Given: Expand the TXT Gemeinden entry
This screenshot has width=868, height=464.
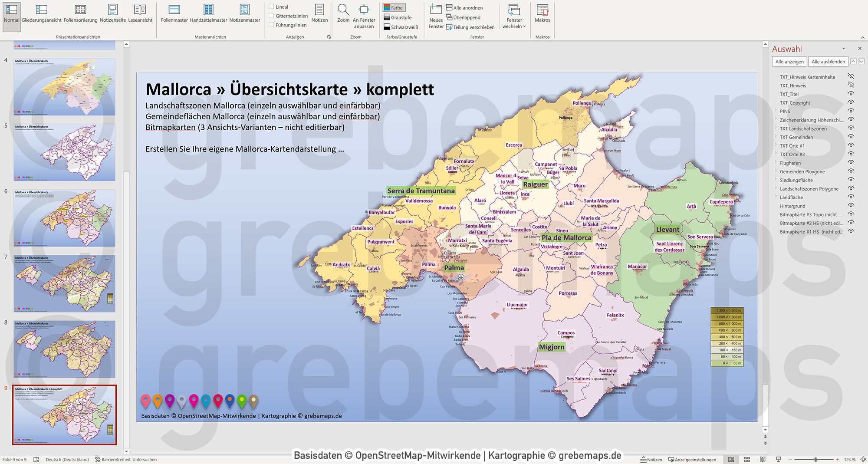Looking at the screenshot, I should 776,137.
